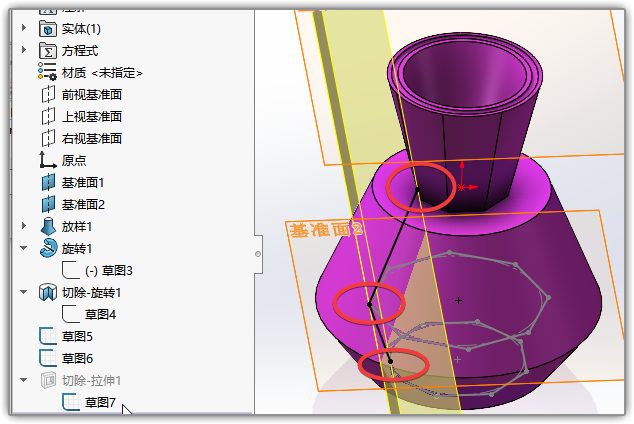
Task: Click the 基准面2 reference plane icon
Action: [48, 204]
